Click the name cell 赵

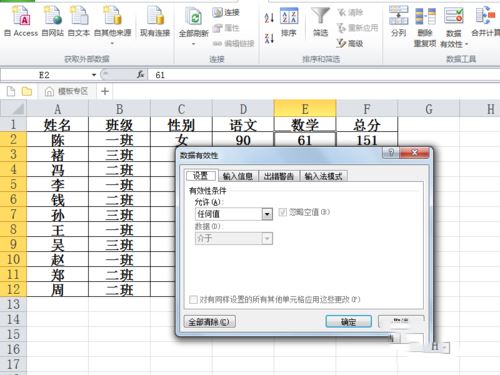(57, 259)
